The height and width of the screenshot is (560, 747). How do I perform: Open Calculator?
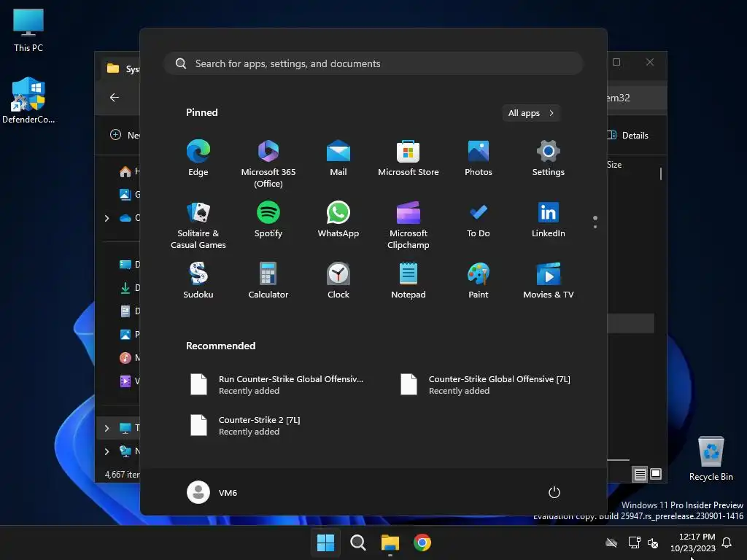point(268,281)
